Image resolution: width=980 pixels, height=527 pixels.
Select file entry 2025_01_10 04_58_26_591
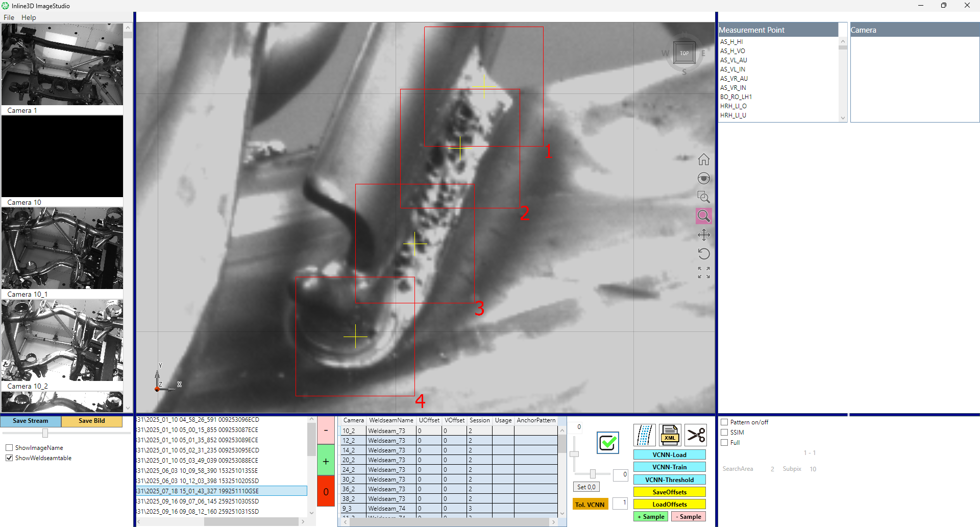pyautogui.click(x=222, y=420)
